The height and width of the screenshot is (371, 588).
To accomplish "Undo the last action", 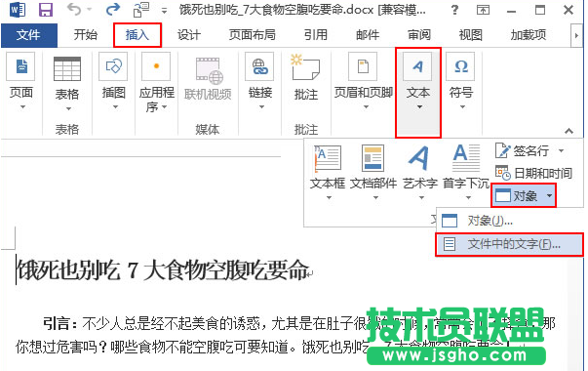I will point(74,9).
